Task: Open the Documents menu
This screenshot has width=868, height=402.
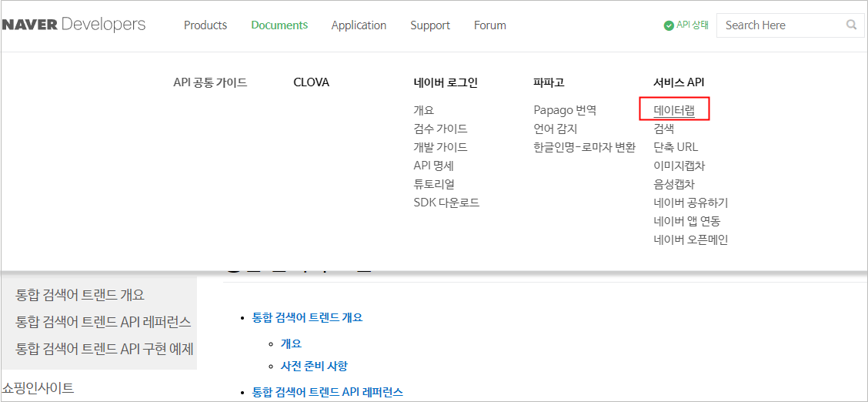Action: pyautogui.click(x=279, y=25)
